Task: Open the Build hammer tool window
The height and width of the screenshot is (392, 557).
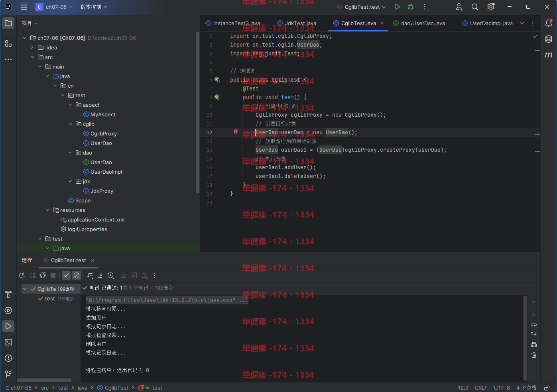Action: coord(8,294)
